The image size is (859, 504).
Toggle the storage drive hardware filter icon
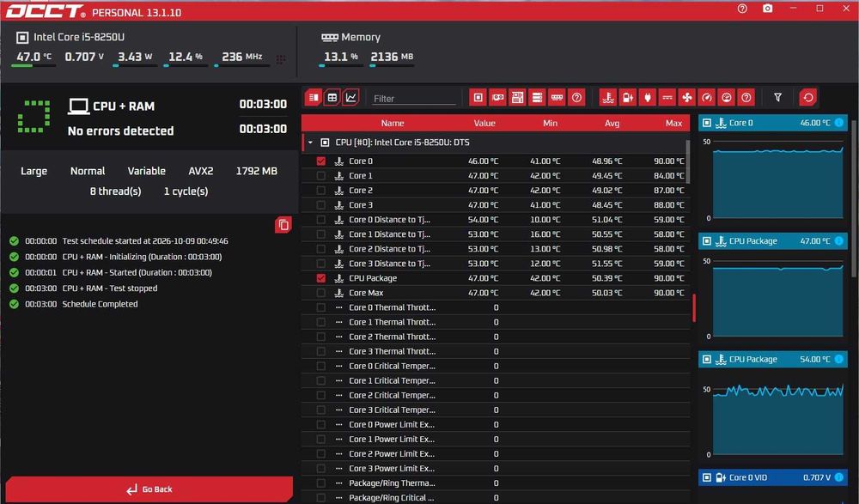coord(537,98)
